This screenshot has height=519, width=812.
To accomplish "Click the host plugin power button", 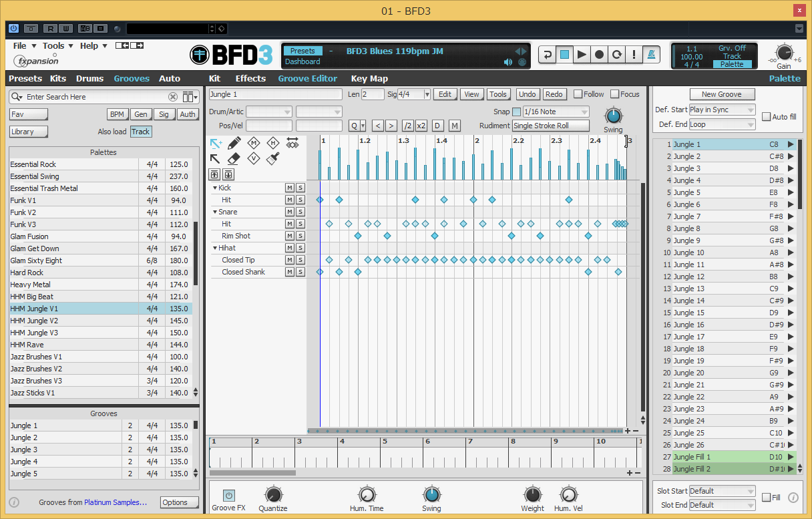I will pyautogui.click(x=13, y=28).
